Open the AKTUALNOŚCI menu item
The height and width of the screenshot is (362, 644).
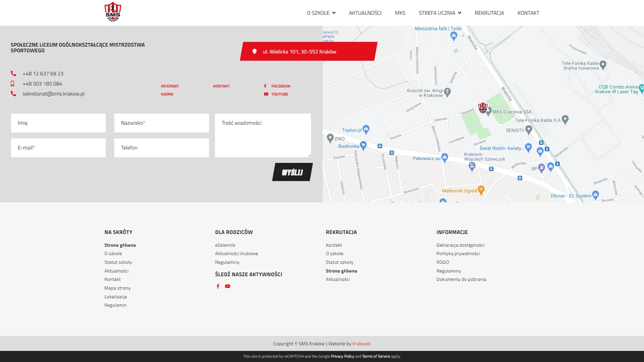(x=365, y=13)
